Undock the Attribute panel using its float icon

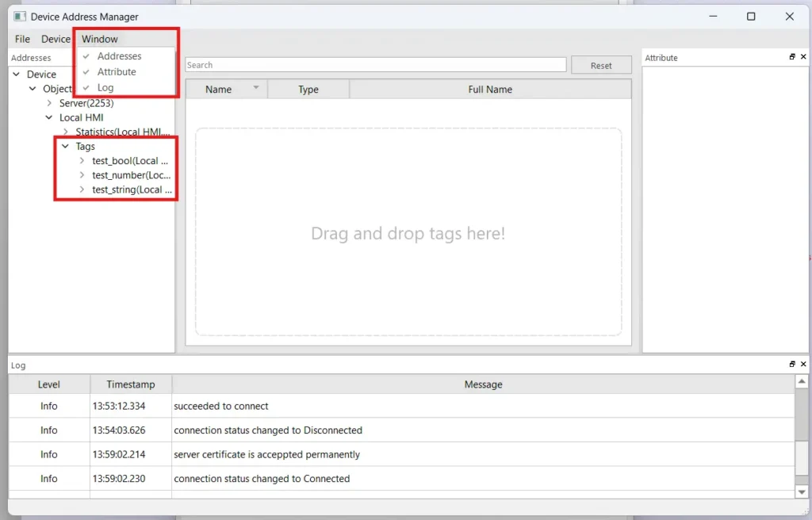[x=791, y=56]
